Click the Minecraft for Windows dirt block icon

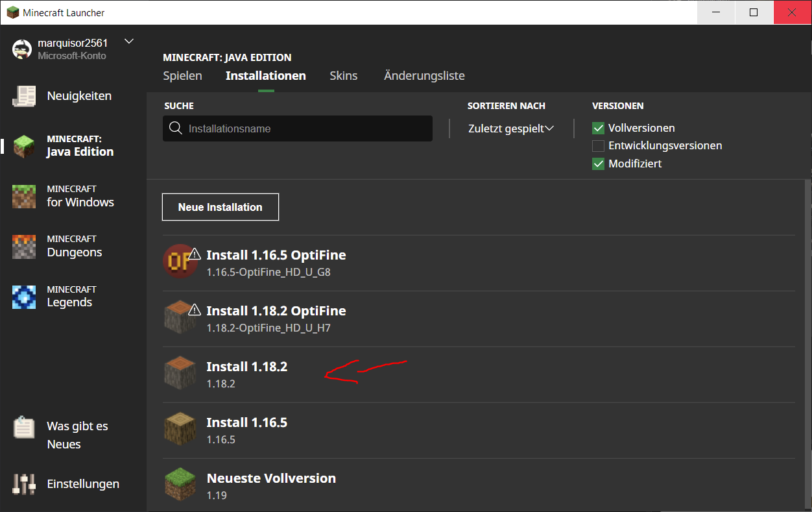25,196
